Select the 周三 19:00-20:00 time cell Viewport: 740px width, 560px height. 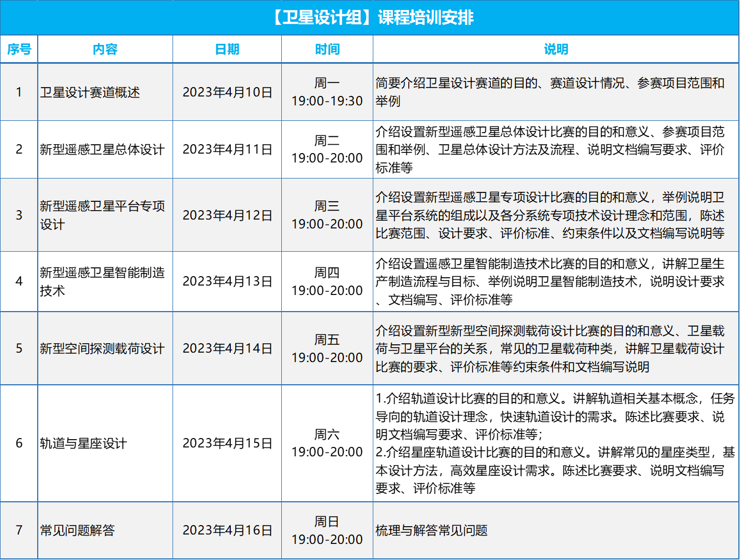coord(327,215)
